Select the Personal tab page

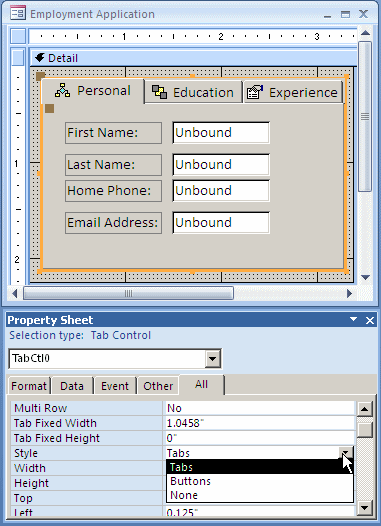pos(93,91)
